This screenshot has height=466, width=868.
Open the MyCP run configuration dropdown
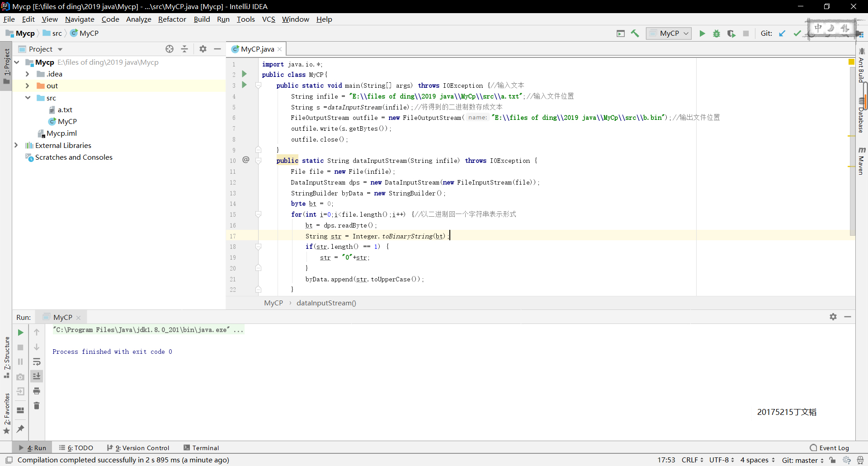pyautogui.click(x=669, y=33)
